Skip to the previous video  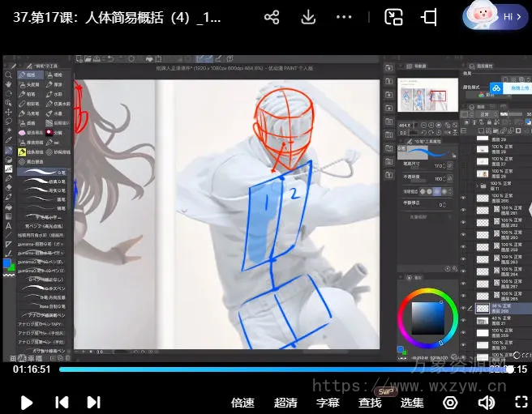pyautogui.click(x=62, y=402)
